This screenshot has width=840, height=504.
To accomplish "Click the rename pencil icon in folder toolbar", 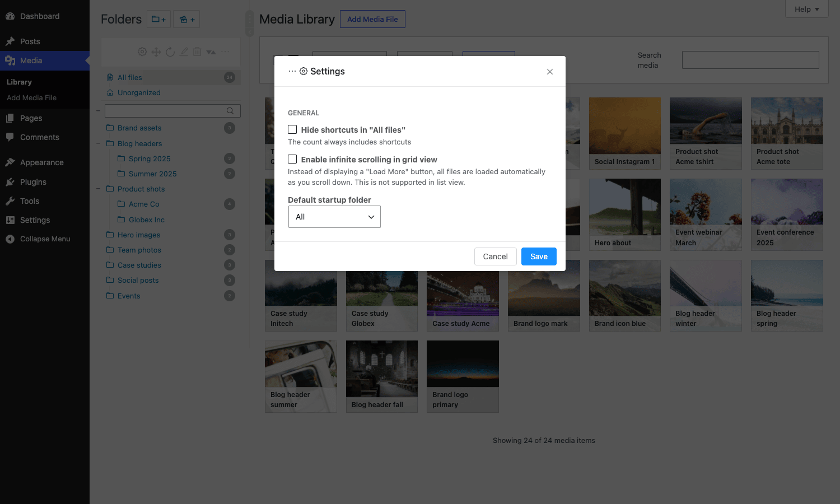I will coord(184,52).
